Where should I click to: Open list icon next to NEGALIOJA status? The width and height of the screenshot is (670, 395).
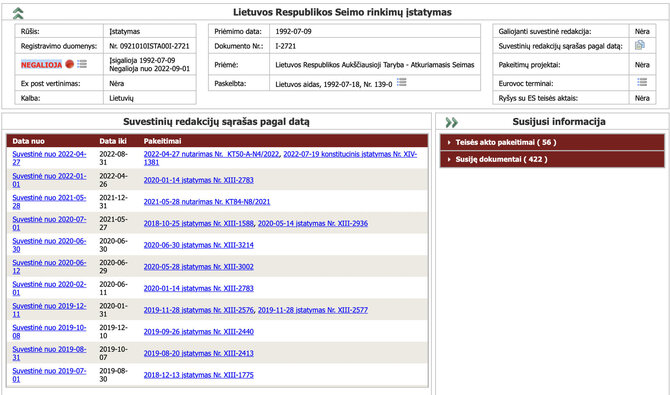click(x=82, y=64)
